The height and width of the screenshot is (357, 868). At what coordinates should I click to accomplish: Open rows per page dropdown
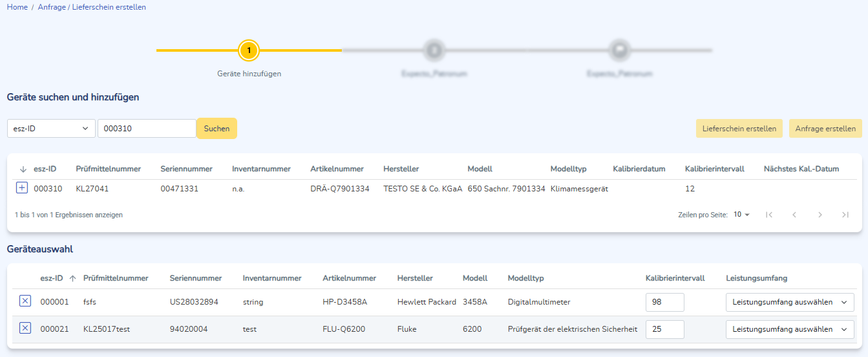click(741, 215)
